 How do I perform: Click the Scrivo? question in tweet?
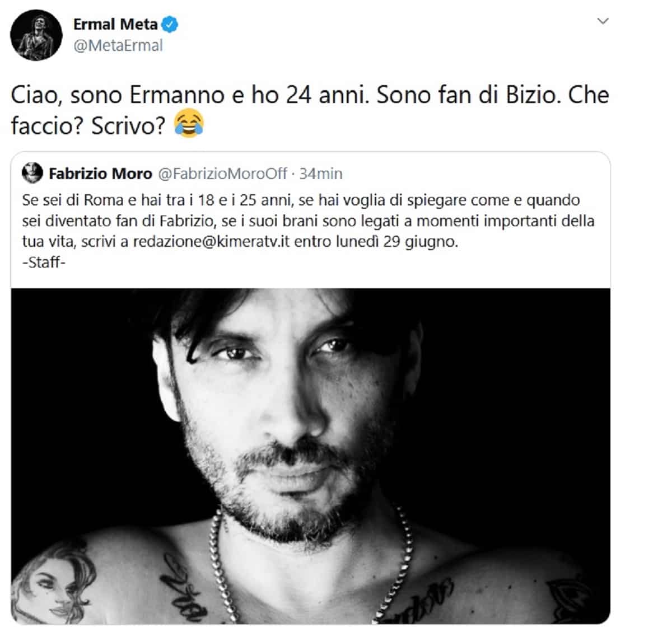129,126
